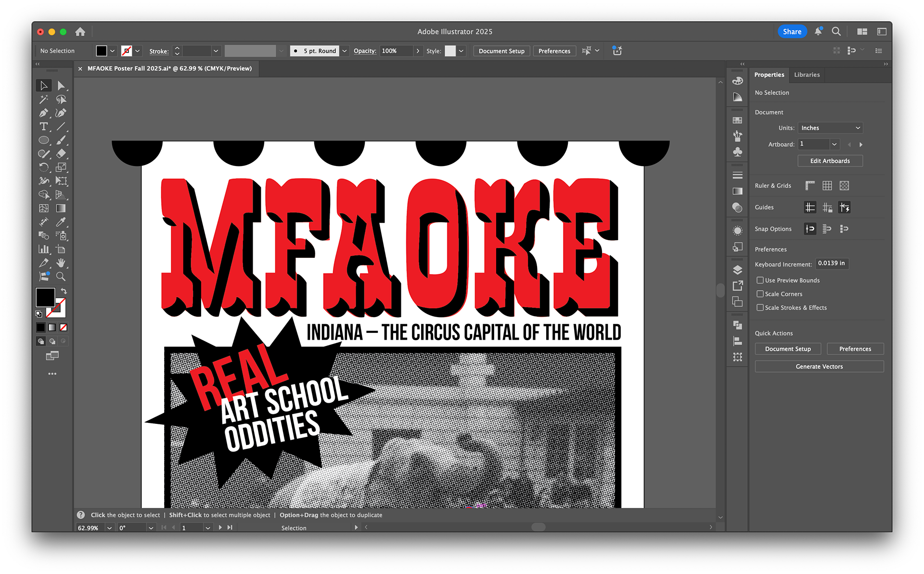Enable the Use Preview Bounds checkbox

[x=761, y=280]
